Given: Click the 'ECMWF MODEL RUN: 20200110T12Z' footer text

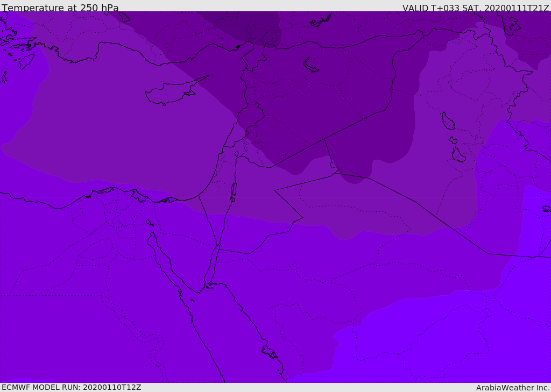Looking at the screenshot, I should point(72,387).
